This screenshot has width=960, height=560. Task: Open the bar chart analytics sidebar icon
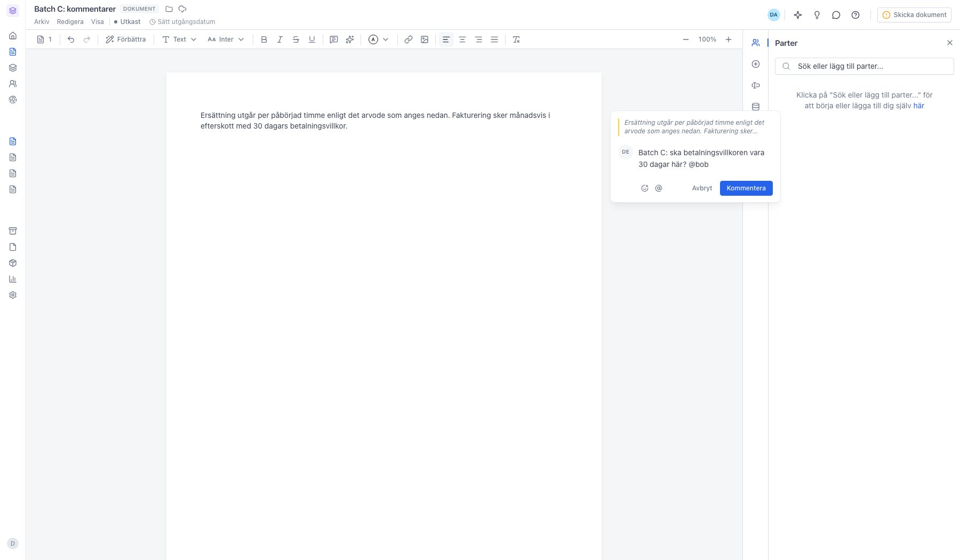pyautogui.click(x=13, y=279)
